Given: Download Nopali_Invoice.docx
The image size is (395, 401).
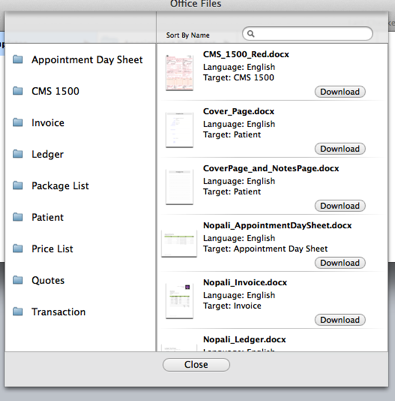Looking at the screenshot, I should 340,320.
